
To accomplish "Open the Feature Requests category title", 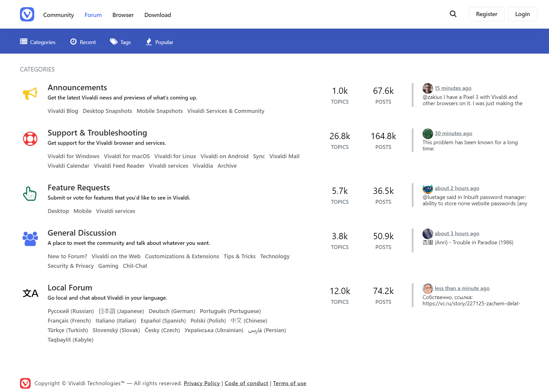I will click(x=79, y=188).
